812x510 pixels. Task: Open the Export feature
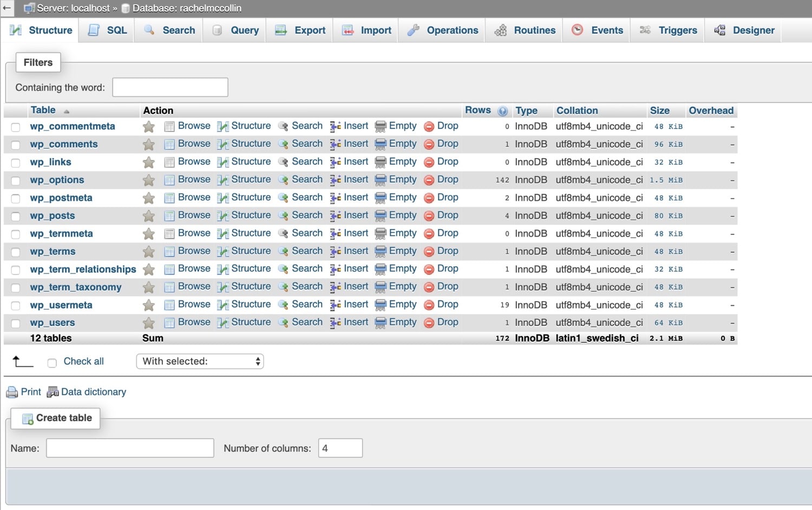[x=309, y=30]
